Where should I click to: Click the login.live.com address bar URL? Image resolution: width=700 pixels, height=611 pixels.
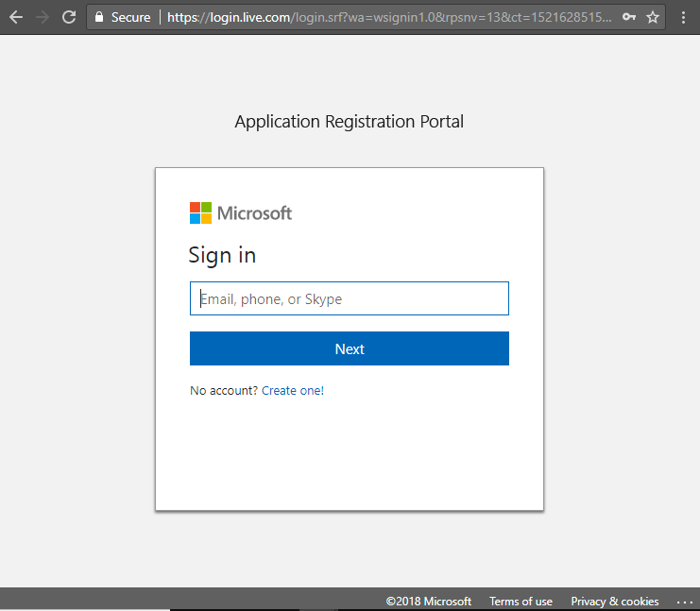(x=389, y=17)
